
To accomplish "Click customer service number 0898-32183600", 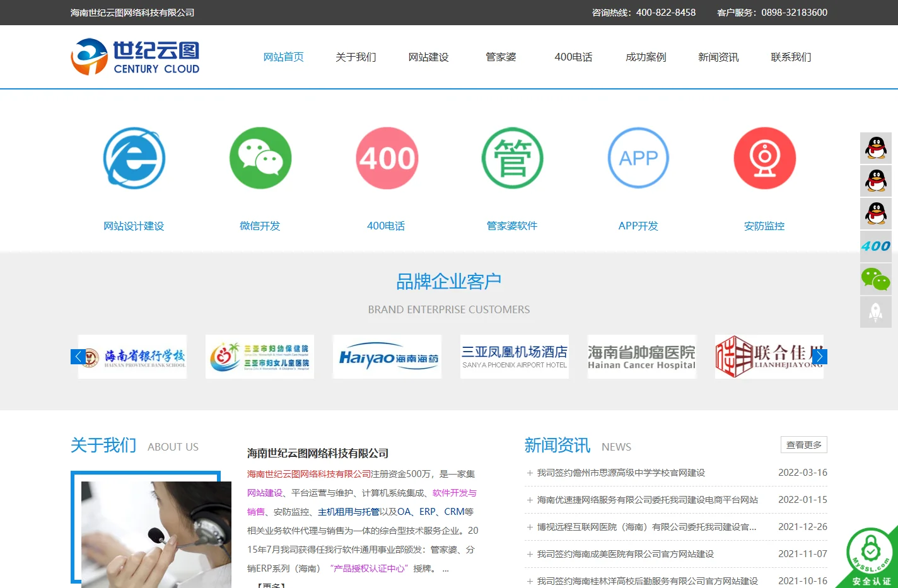I will (794, 13).
